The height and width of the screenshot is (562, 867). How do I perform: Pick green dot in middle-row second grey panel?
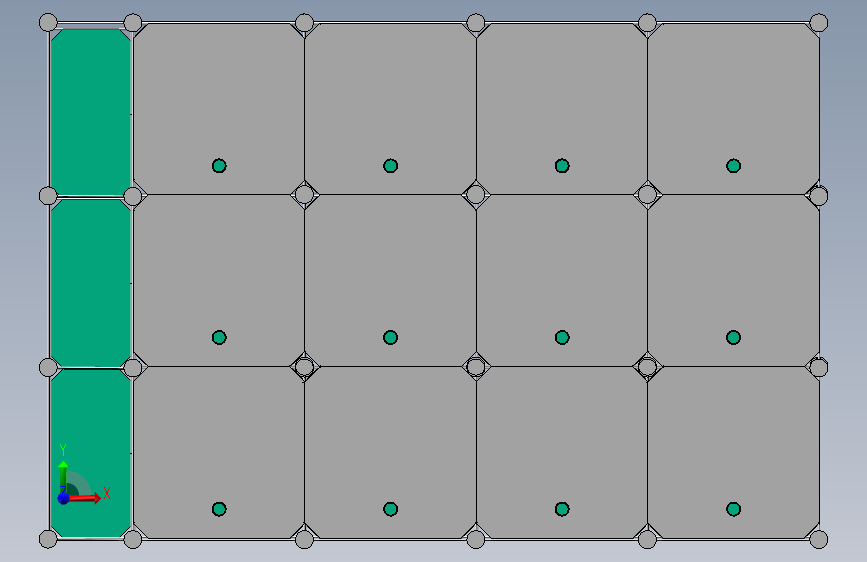tap(390, 337)
